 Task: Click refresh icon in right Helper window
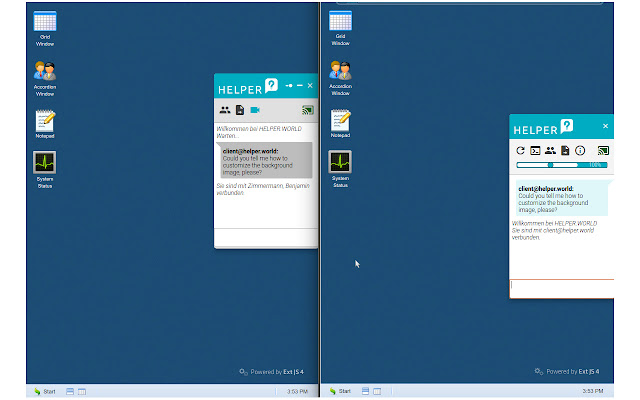pos(520,151)
